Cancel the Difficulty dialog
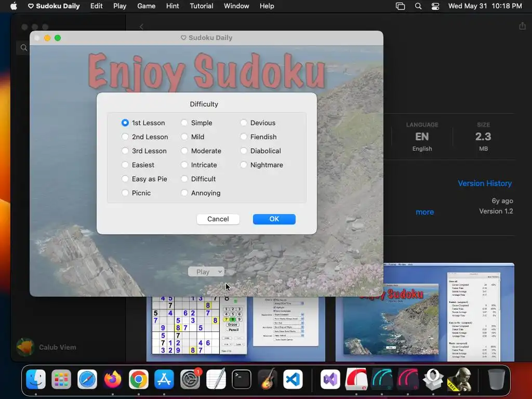Viewport: 532px width, 399px height. tap(218, 219)
